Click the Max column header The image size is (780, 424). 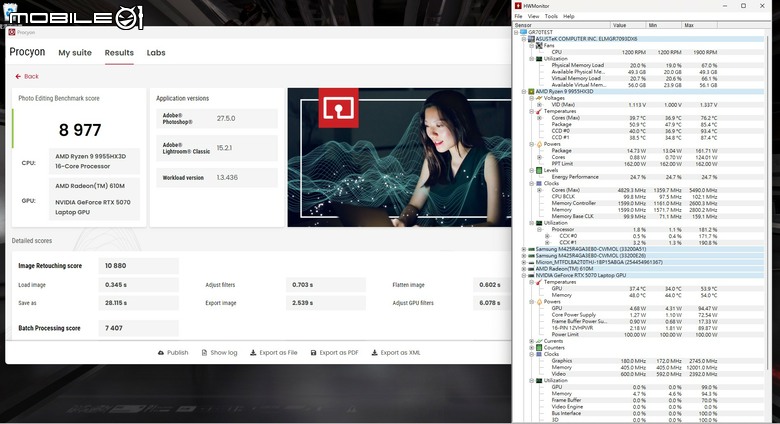[699, 25]
